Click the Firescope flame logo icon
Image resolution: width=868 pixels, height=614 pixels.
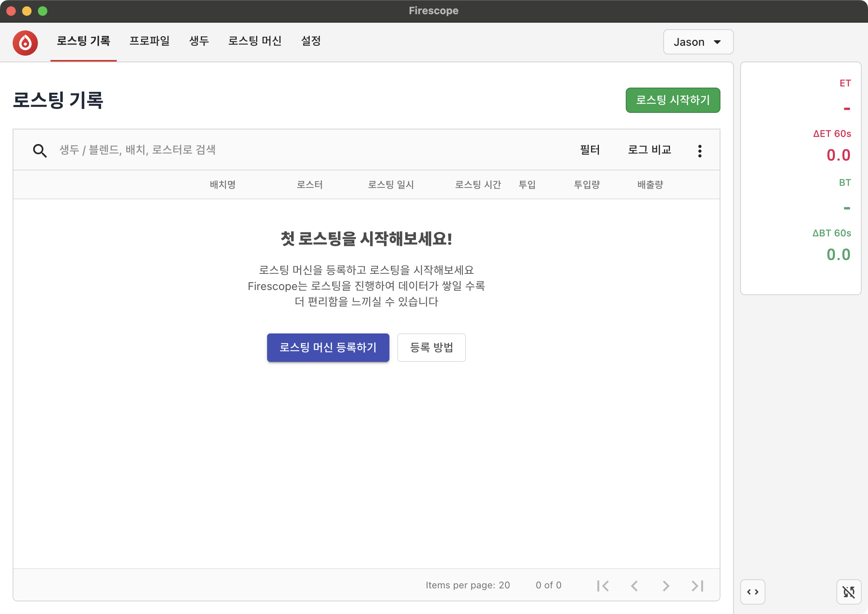point(25,43)
